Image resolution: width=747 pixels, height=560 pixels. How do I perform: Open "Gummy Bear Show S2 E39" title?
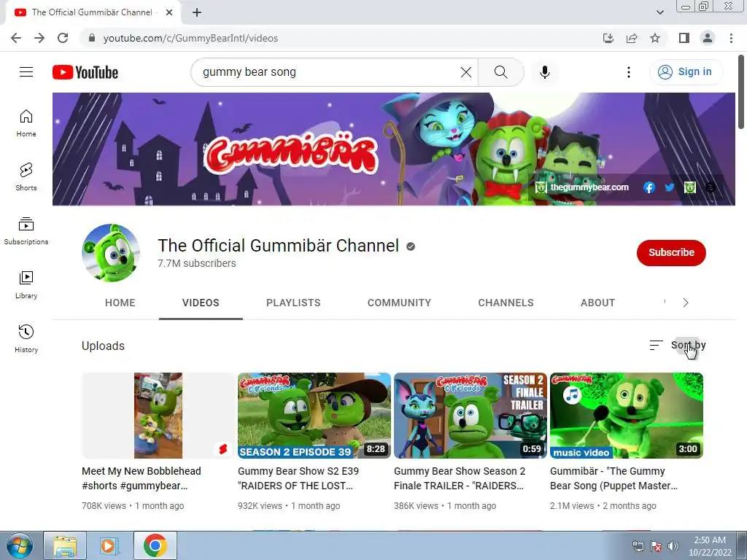click(298, 478)
